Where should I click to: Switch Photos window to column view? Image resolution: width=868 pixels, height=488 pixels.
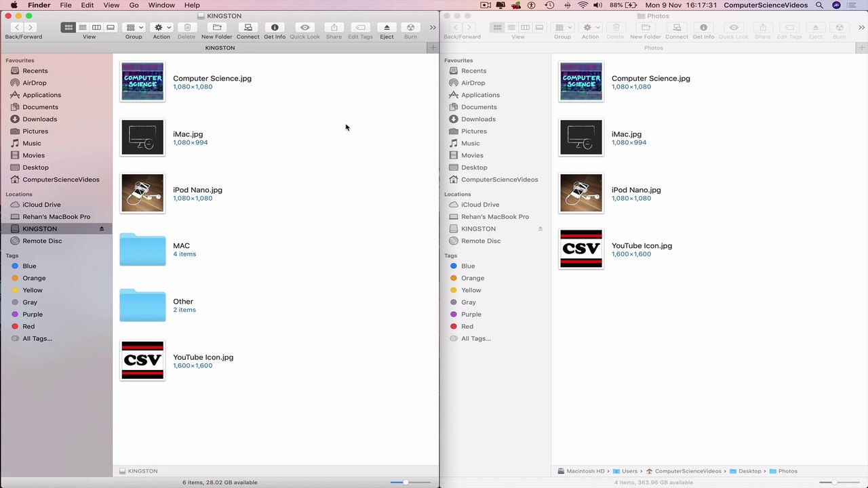[x=525, y=27]
